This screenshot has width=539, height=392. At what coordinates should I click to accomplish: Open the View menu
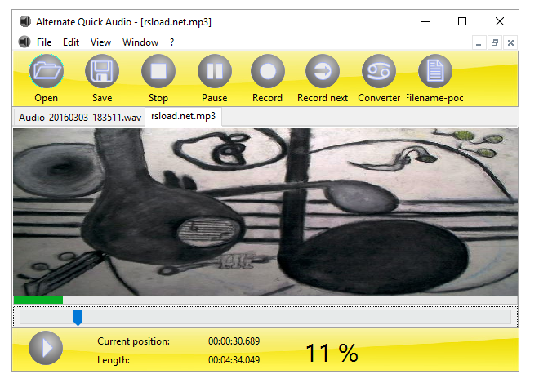(x=100, y=42)
